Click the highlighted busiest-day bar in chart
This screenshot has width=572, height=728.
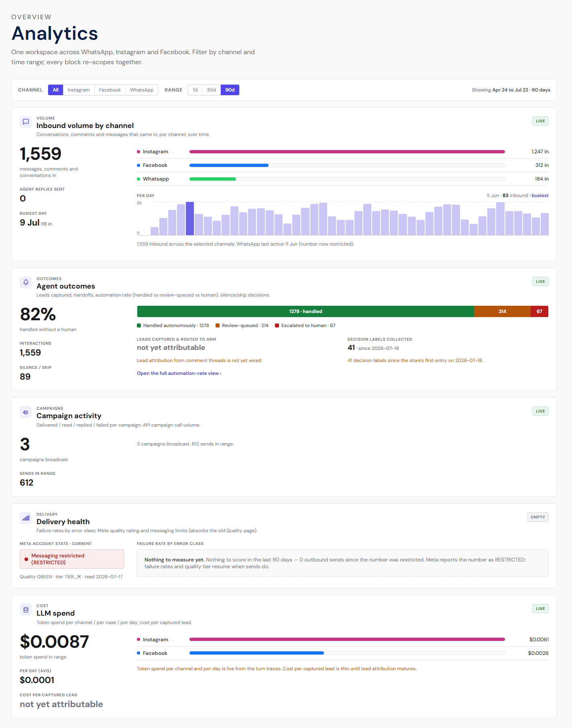pos(190,219)
